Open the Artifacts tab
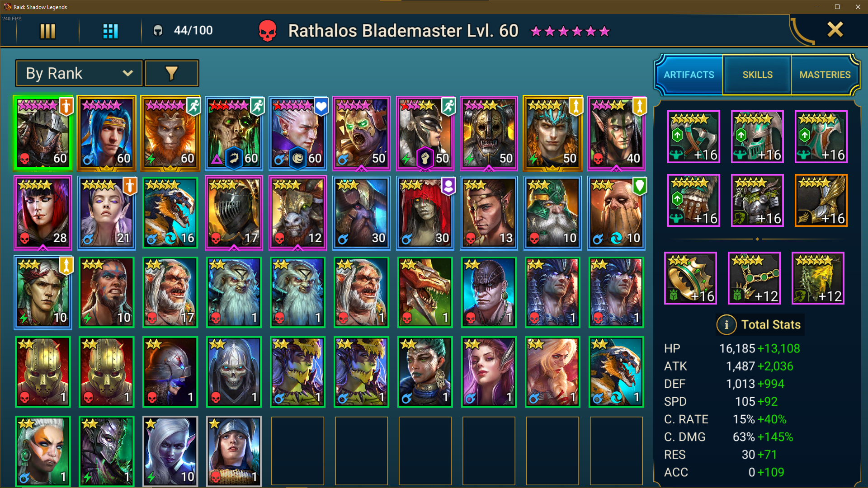This screenshot has width=868, height=488. 689,75
